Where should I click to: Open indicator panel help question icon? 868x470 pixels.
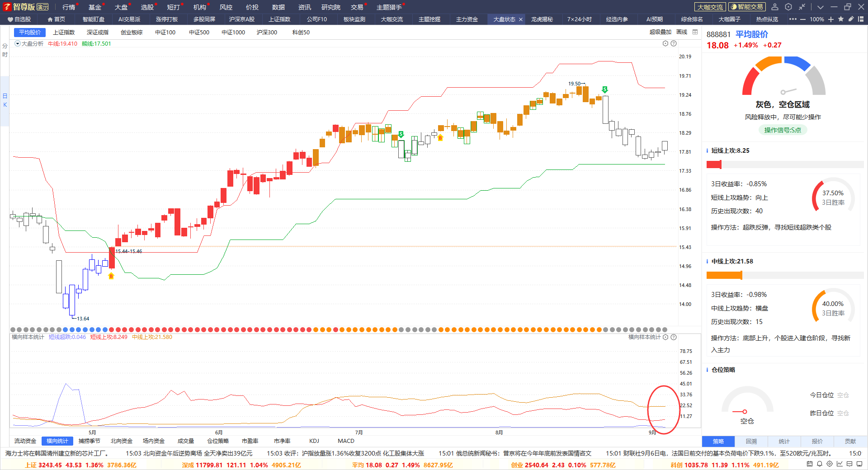tap(674, 337)
